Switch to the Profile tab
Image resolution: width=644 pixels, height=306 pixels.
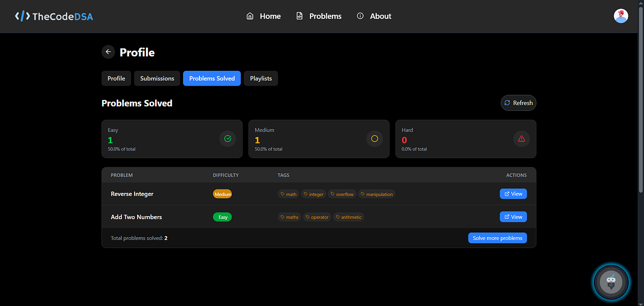pos(116,79)
